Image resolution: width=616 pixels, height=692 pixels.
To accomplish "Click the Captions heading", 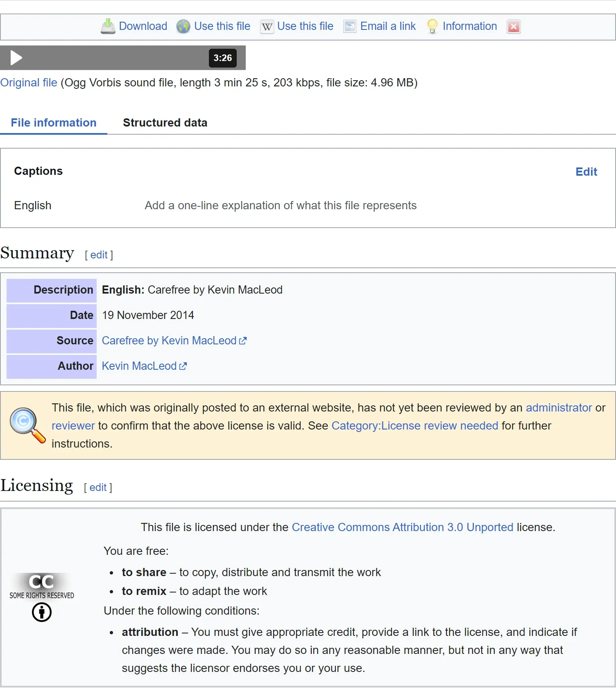I will point(38,171).
